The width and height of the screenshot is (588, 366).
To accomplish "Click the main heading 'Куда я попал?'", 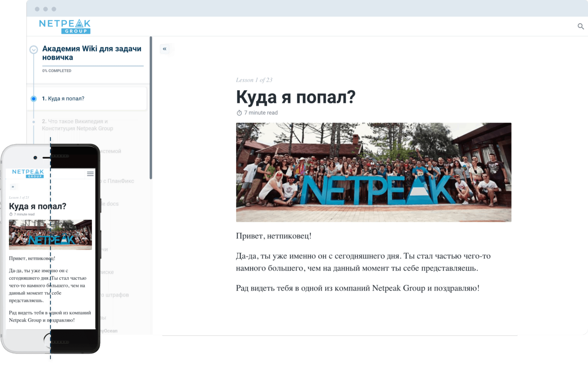I will tap(296, 97).
